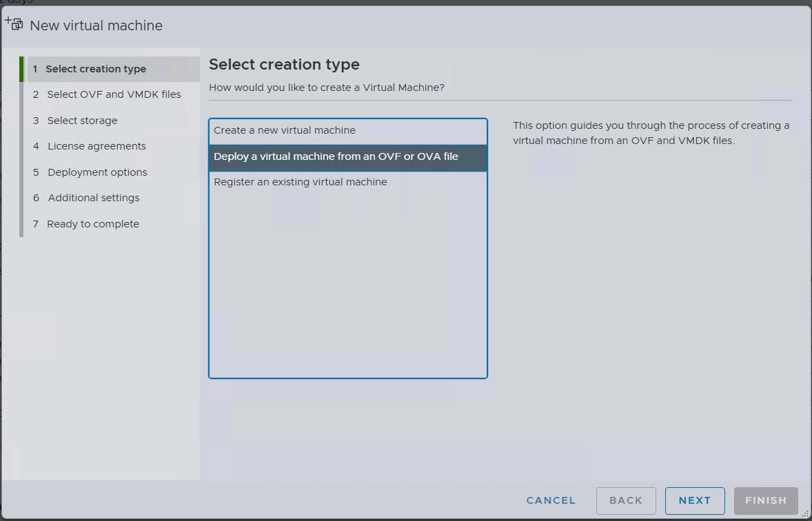
Task: Click the BACK button
Action: 625,501
